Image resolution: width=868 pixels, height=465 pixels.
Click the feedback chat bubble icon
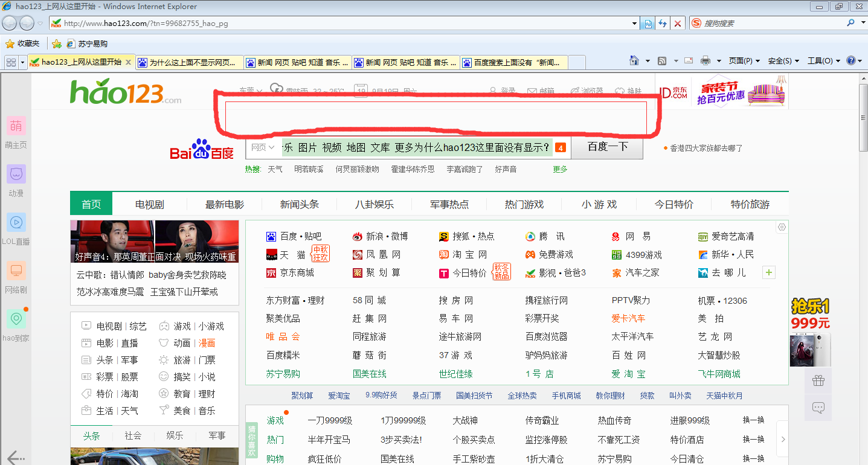click(818, 408)
